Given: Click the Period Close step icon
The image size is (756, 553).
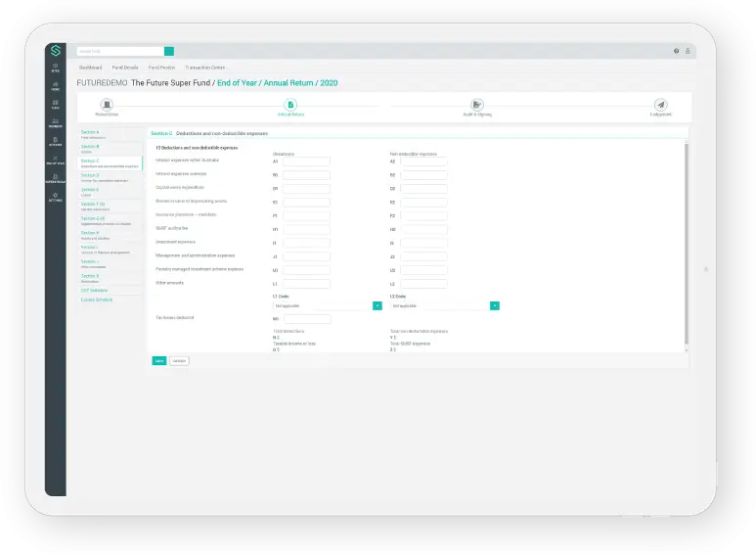Looking at the screenshot, I should coord(107,105).
